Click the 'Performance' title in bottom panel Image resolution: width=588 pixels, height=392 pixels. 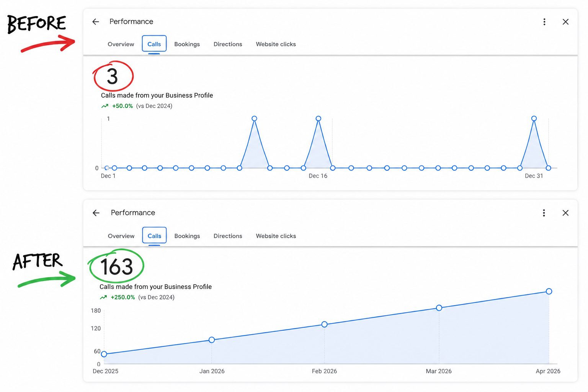click(133, 213)
